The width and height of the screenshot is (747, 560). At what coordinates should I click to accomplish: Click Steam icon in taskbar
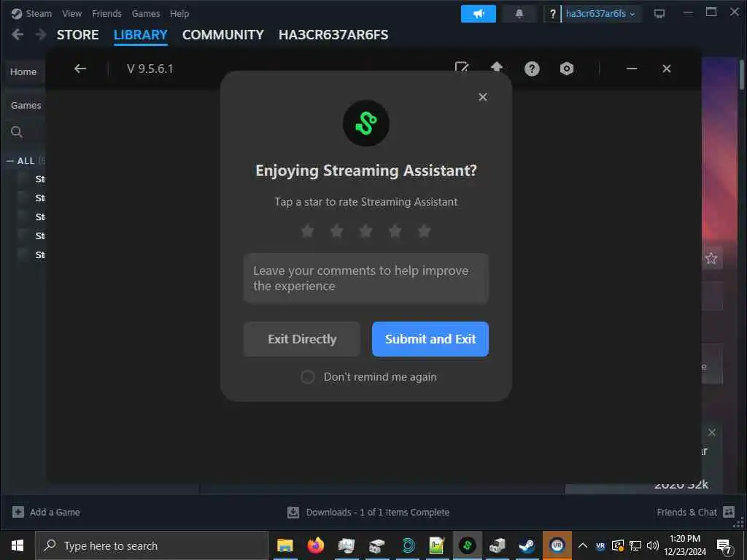pos(527,545)
